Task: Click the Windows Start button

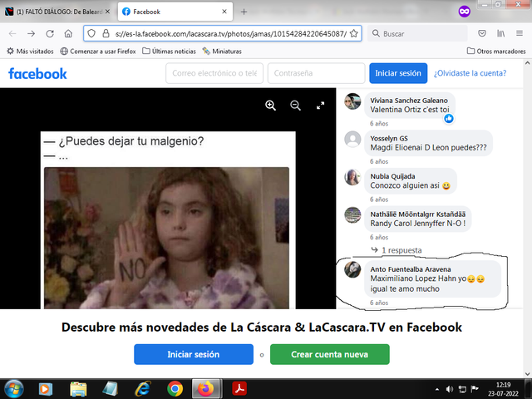Action: tap(13, 389)
